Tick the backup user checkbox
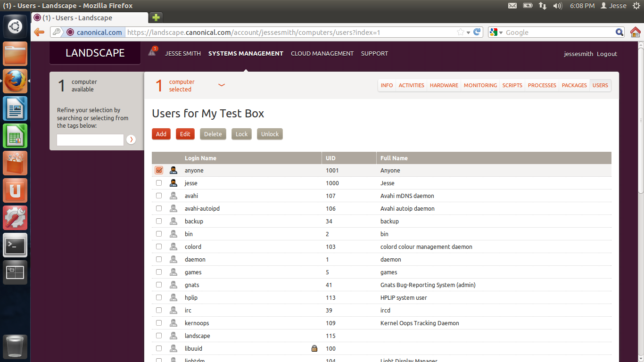This screenshot has height=362, width=644. [159, 221]
